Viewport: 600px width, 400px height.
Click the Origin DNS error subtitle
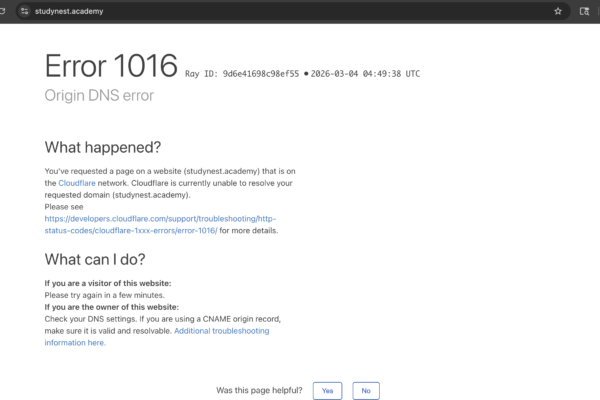pos(98,96)
